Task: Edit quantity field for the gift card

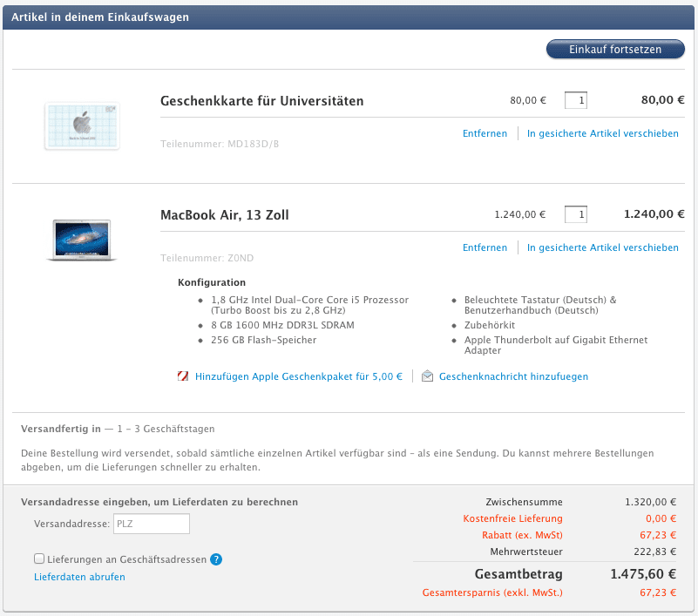Action: coord(576,100)
